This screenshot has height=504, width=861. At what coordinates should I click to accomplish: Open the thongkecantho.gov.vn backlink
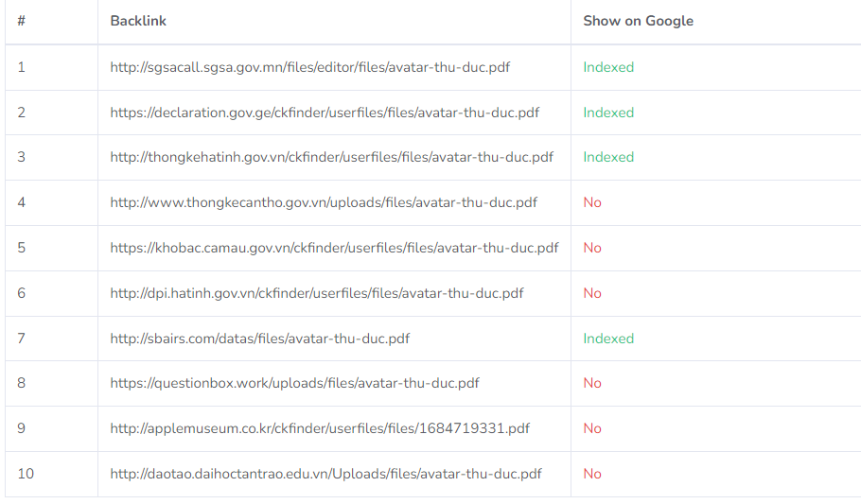click(x=324, y=202)
